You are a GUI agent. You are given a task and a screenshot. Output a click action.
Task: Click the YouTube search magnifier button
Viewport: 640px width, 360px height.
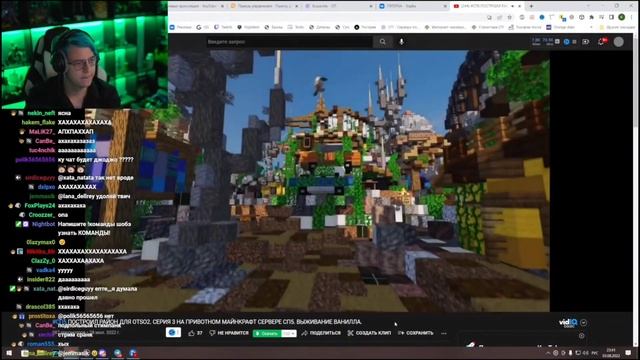pyautogui.click(x=382, y=42)
